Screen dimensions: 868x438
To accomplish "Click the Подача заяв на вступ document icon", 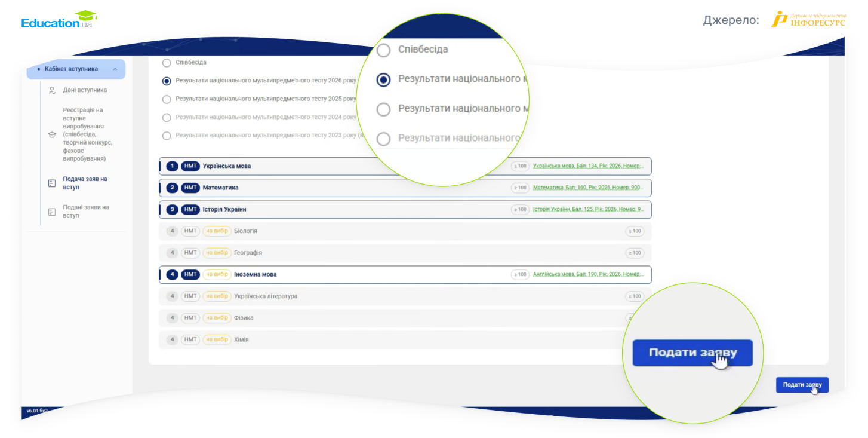I will tap(52, 183).
